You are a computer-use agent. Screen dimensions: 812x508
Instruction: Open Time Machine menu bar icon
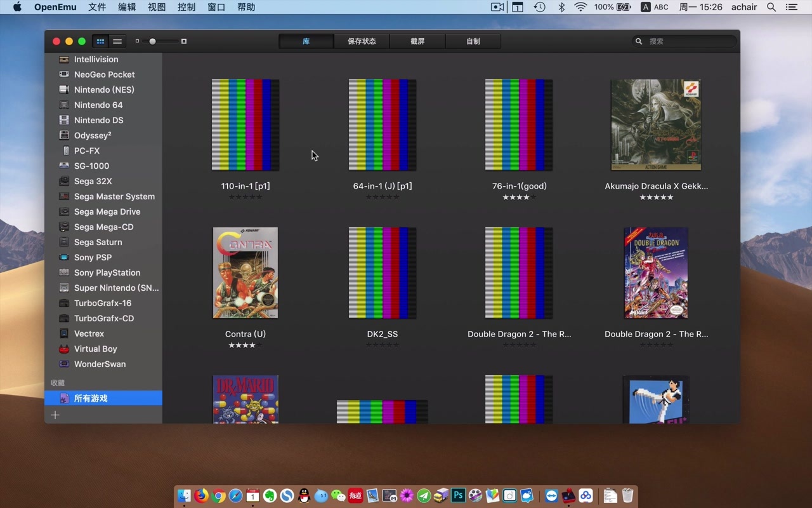539,7
